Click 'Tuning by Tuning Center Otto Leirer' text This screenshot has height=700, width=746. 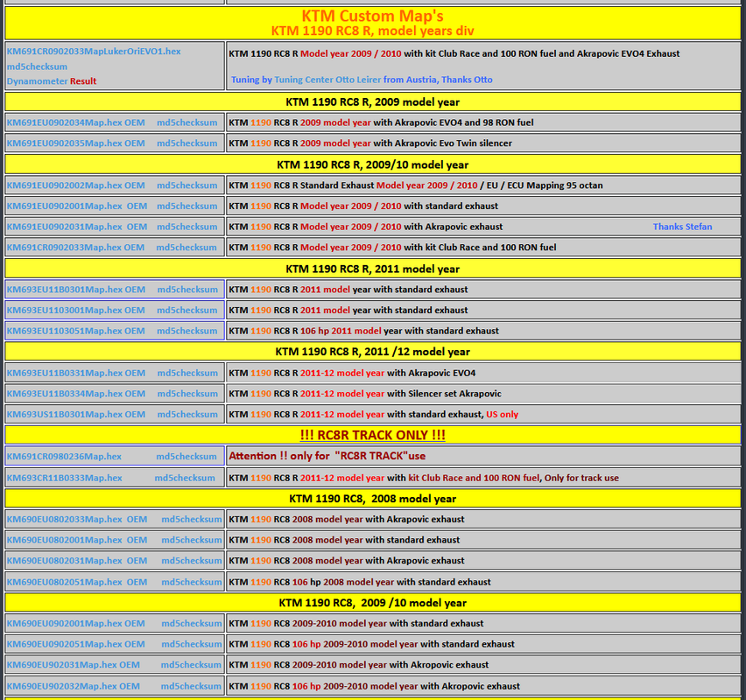(x=306, y=80)
